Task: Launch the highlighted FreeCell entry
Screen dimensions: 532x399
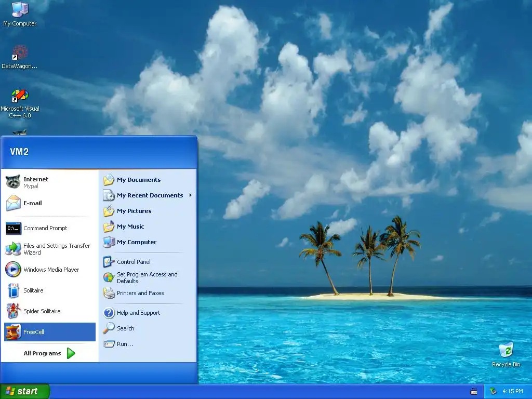Action: pyautogui.click(x=50, y=332)
